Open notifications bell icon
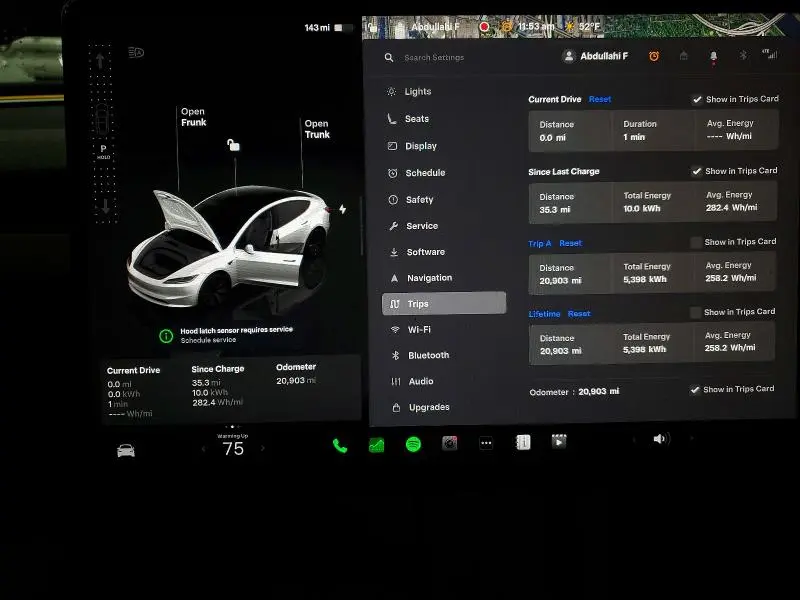Viewport: 800px width, 600px height. point(713,56)
